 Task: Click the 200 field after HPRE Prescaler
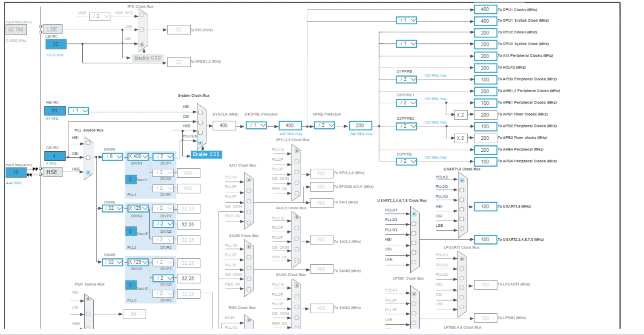(x=360, y=126)
